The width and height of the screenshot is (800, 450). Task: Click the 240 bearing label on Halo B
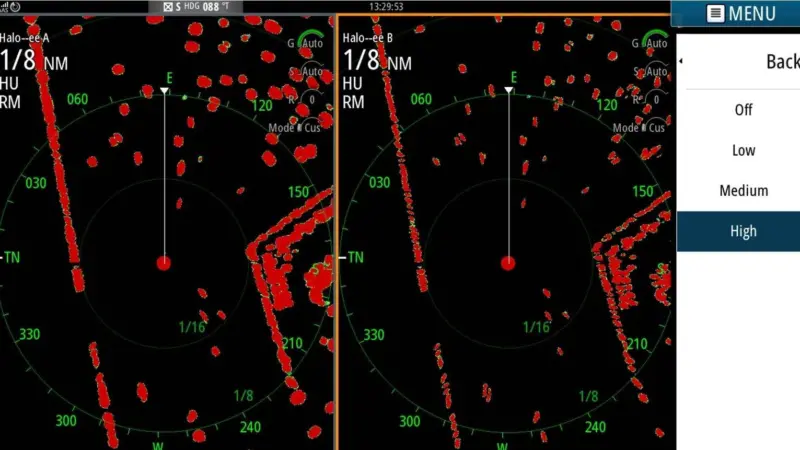[595, 427]
